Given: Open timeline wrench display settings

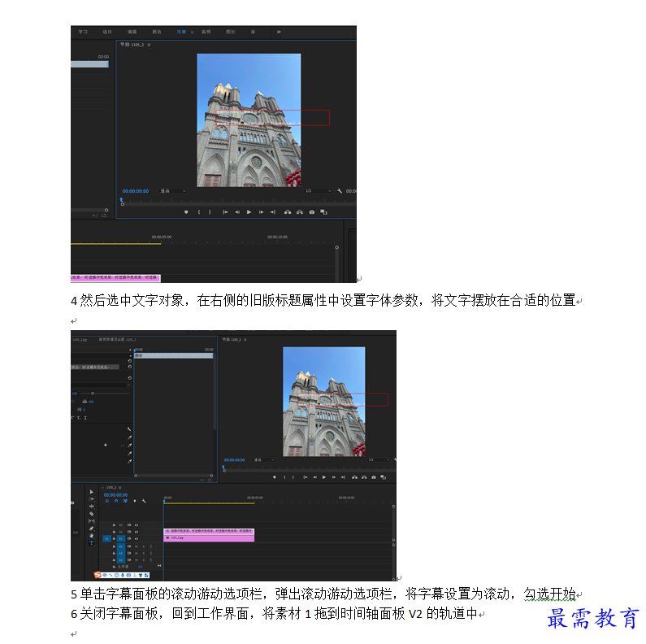Looking at the screenshot, I should [x=144, y=501].
